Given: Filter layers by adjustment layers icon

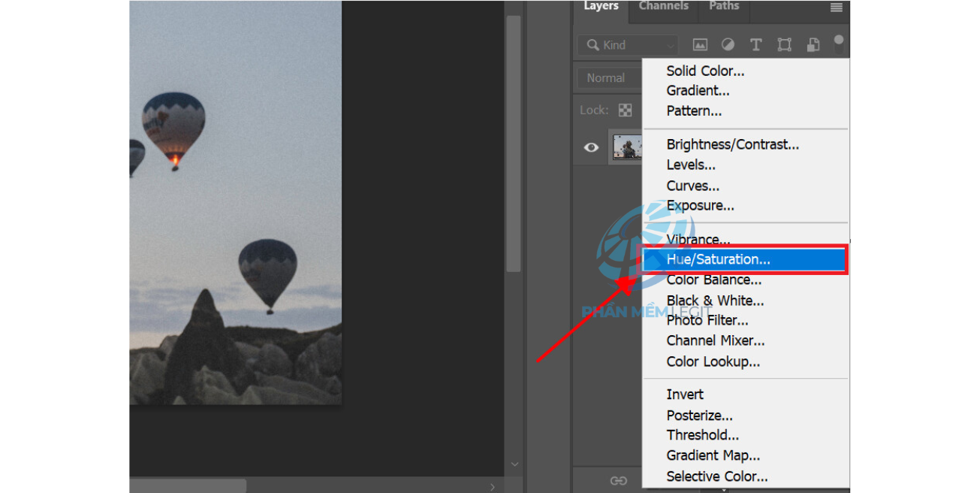Looking at the screenshot, I should click(728, 45).
